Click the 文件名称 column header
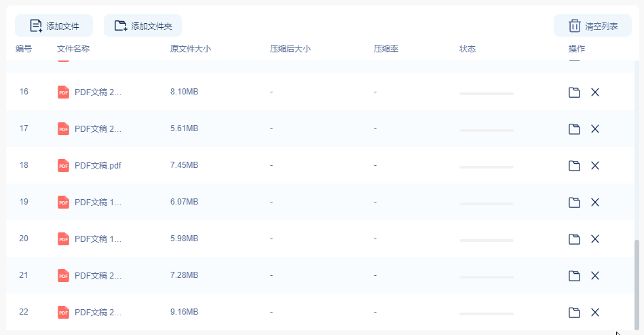Viewport: 644px width, 335px height. coord(73,49)
